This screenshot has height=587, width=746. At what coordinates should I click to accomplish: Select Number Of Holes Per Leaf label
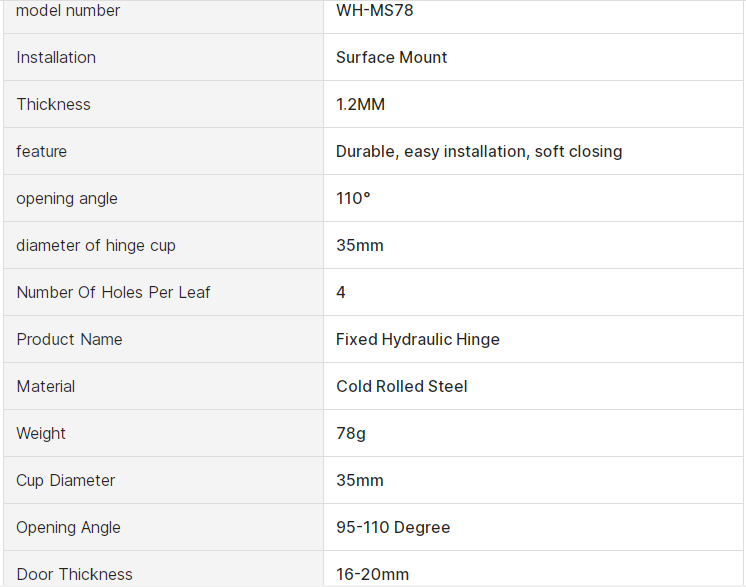113,292
